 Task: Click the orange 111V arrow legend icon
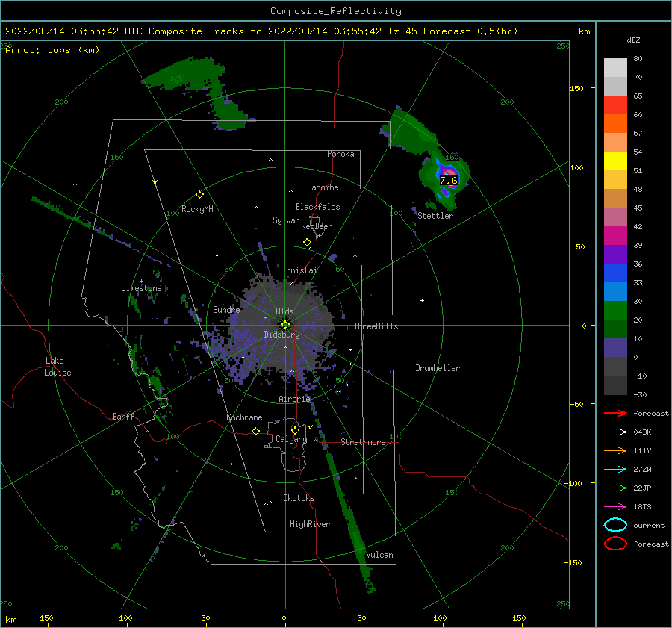tap(615, 450)
